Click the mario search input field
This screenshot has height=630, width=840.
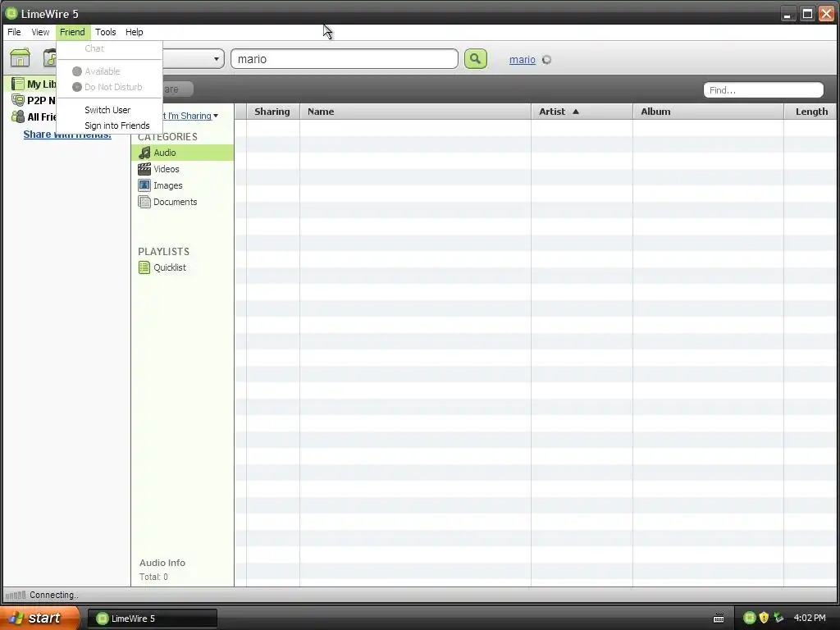345,59
